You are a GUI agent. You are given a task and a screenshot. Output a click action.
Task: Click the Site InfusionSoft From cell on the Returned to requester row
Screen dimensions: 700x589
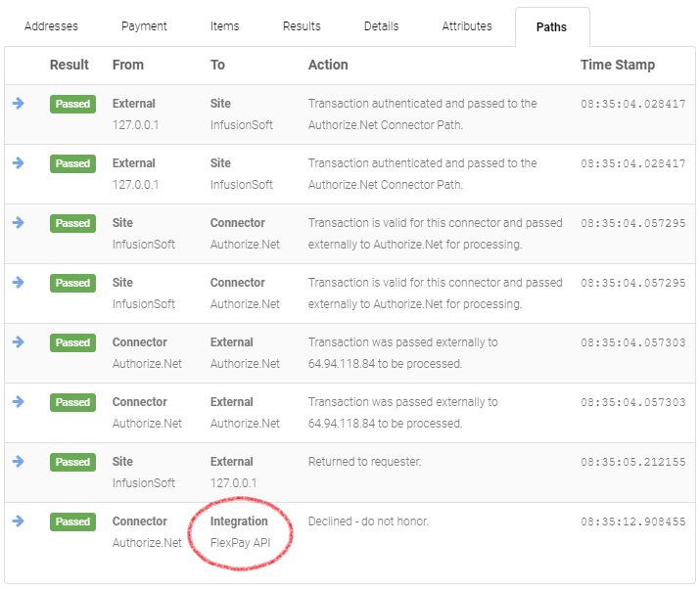(144, 473)
